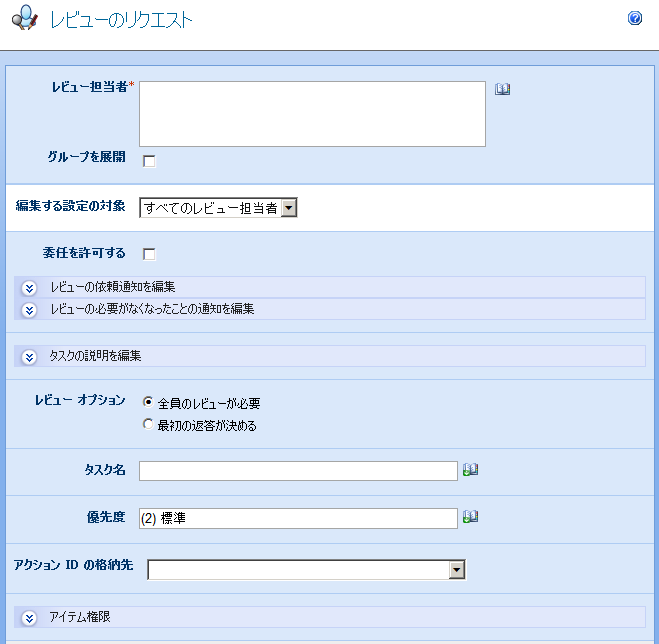Enable the グループを展開 checkbox
Image resolution: width=659 pixels, height=644 pixels.
149,161
